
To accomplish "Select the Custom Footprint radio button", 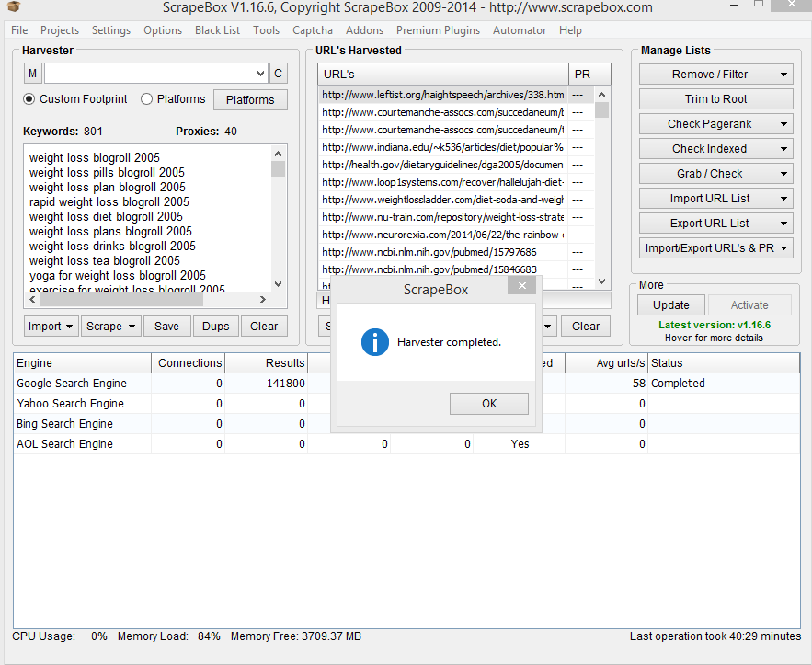I will [29, 99].
